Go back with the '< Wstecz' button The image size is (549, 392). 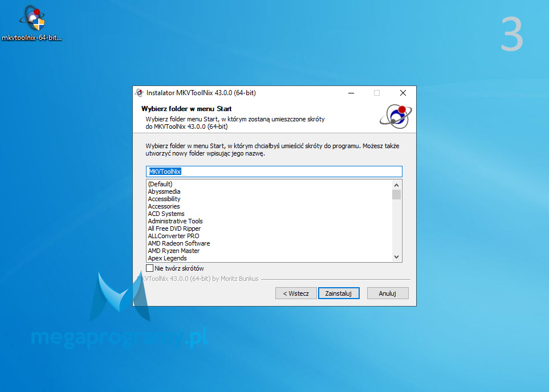296,293
